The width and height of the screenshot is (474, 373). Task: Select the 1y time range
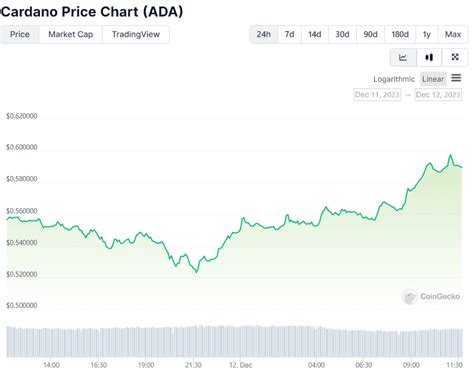[427, 34]
